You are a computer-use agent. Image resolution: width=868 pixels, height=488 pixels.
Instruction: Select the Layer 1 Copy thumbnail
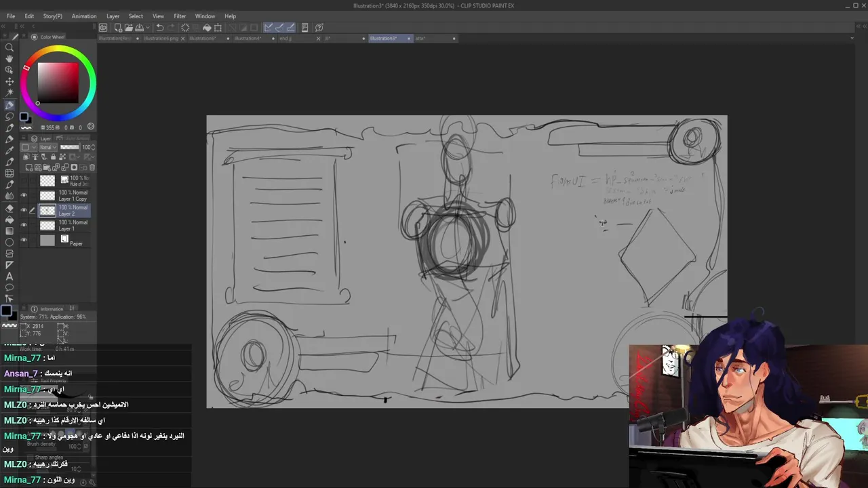(x=47, y=196)
